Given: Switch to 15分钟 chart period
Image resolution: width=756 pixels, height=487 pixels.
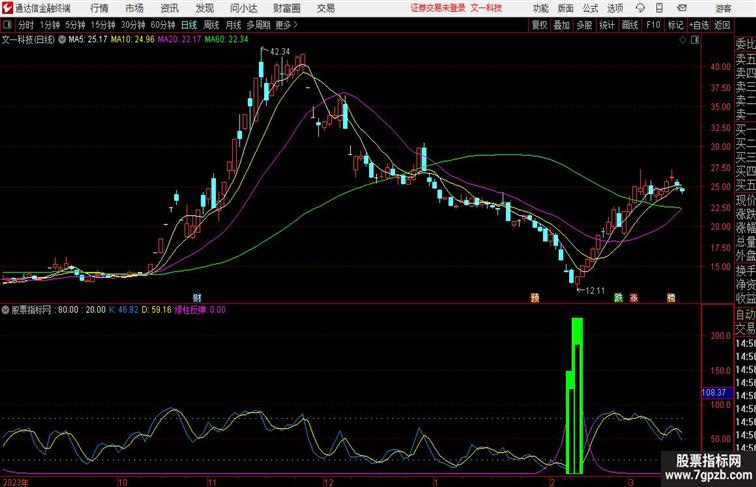Looking at the screenshot, I should click(103, 25).
